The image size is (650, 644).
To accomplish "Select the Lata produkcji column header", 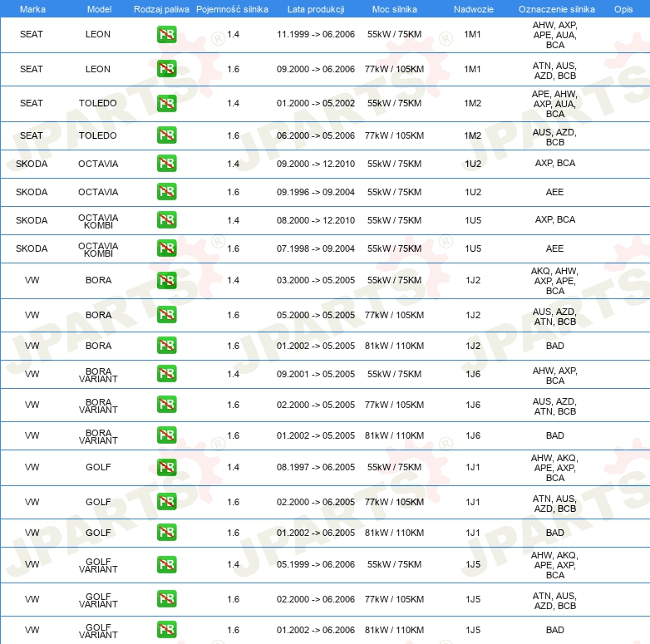I will (x=316, y=9).
